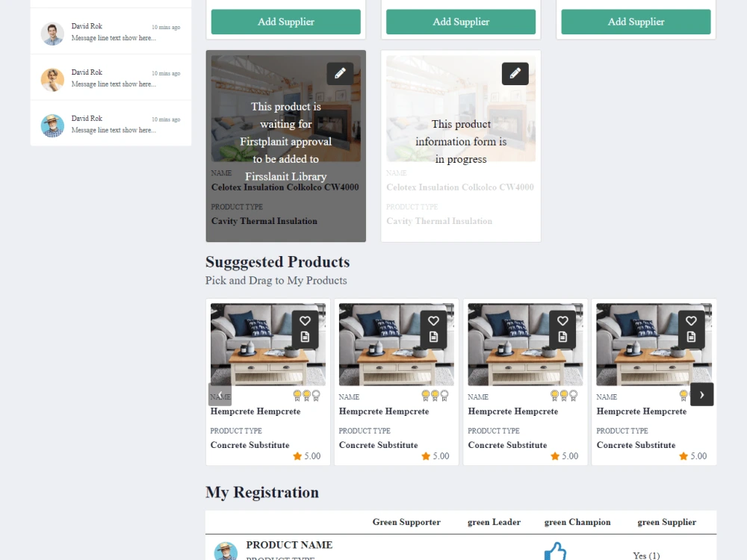This screenshot has height=560, width=747.
Task: Show previous suggested products with left arrow
Action: pos(220,394)
